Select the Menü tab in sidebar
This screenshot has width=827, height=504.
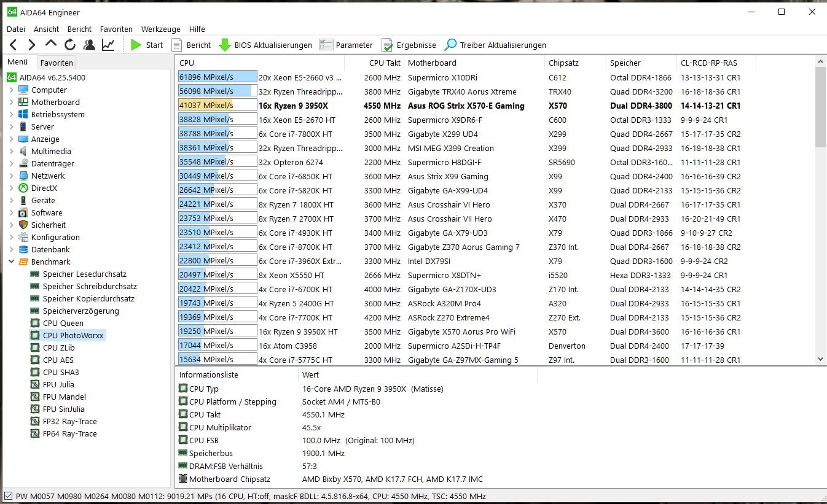pyautogui.click(x=18, y=62)
